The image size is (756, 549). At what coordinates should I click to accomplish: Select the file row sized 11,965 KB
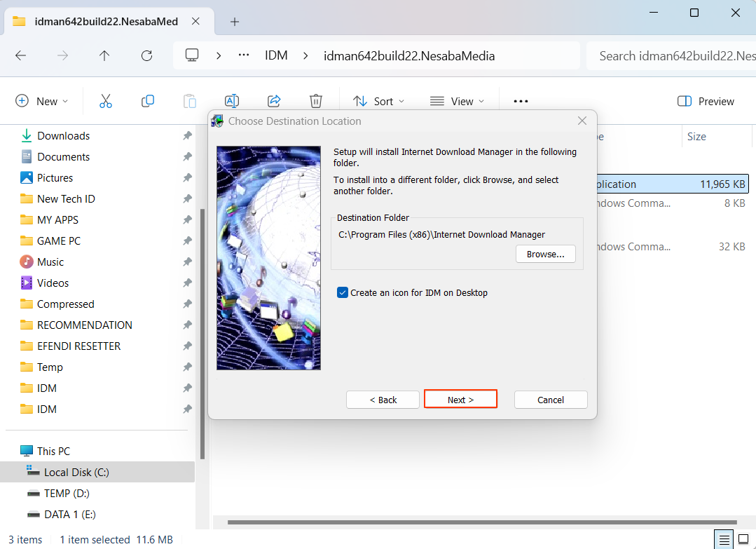click(x=673, y=184)
